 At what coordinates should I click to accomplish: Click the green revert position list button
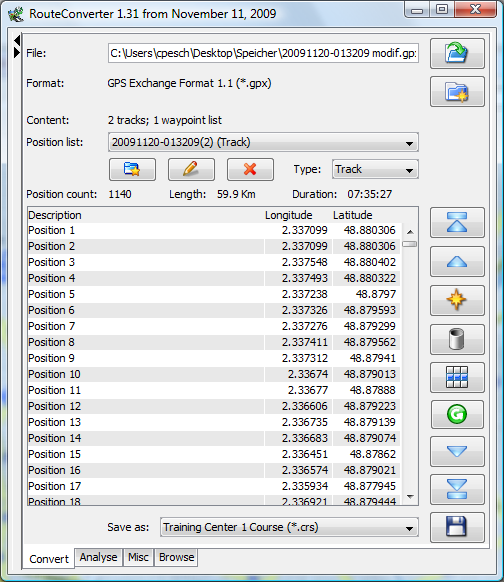coord(457,414)
